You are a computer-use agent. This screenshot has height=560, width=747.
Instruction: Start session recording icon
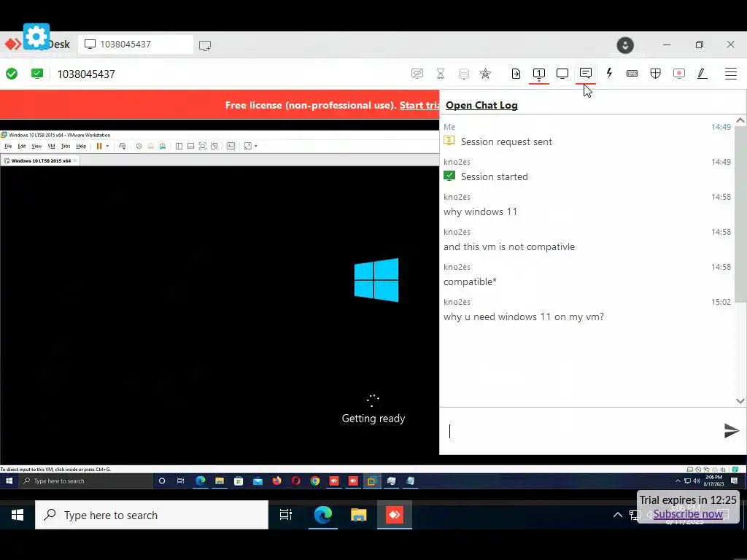click(679, 74)
